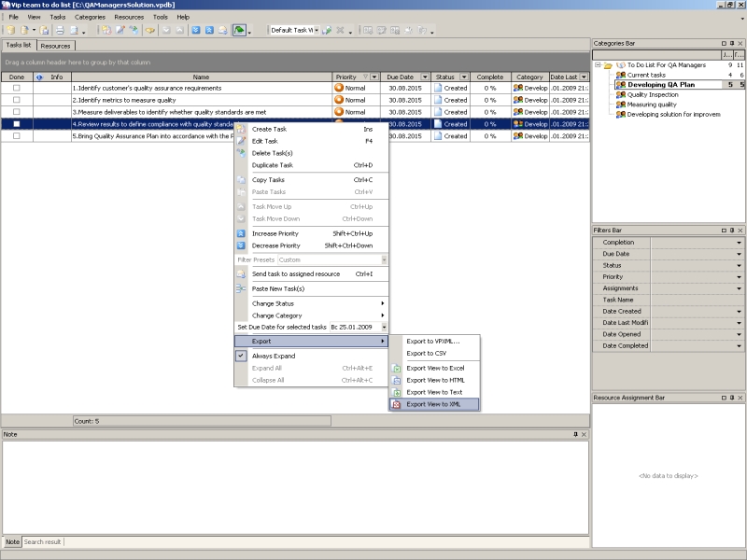Open the Priority filter dropdown in Filters Bar
747x560 pixels.
click(x=740, y=277)
